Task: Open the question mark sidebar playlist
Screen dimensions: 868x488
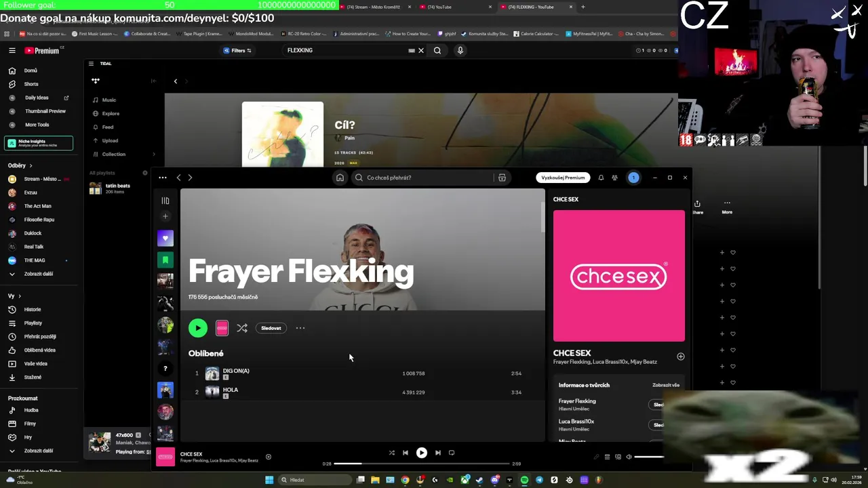Action: [x=165, y=369]
